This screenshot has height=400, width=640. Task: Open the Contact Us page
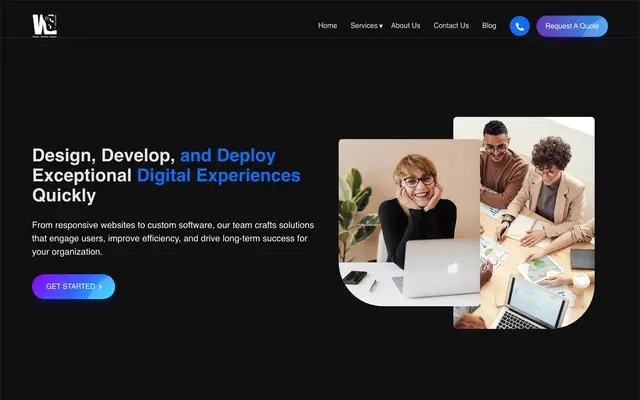[451, 26]
